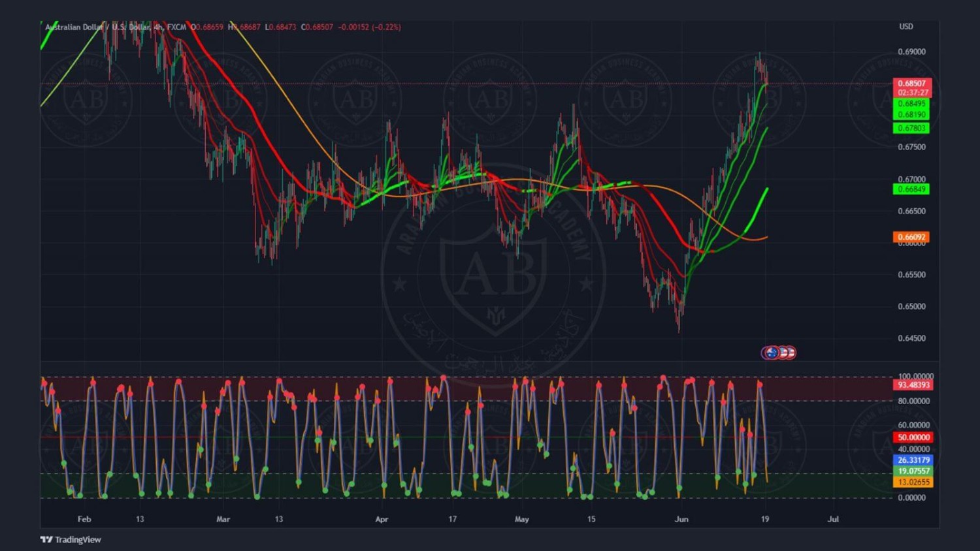Click the green 0.68495 price label
980x551 pixels.
click(x=911, y=104)
